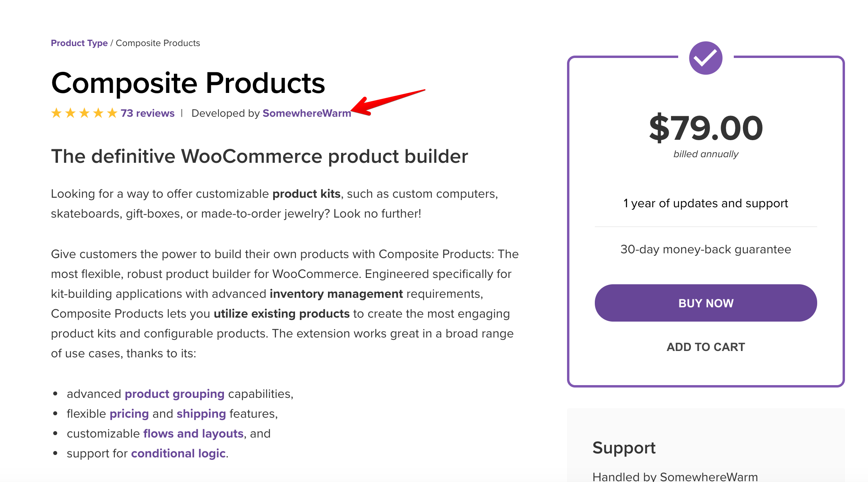Viewport: 868px width, 482px height.
Task: Open the pricing features link
Action: (129, 414)
